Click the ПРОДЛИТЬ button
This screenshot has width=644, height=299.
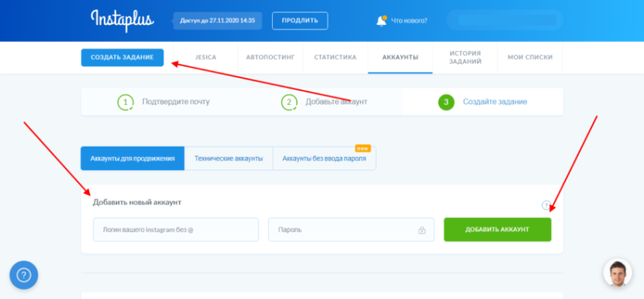(x=299, y=21)
